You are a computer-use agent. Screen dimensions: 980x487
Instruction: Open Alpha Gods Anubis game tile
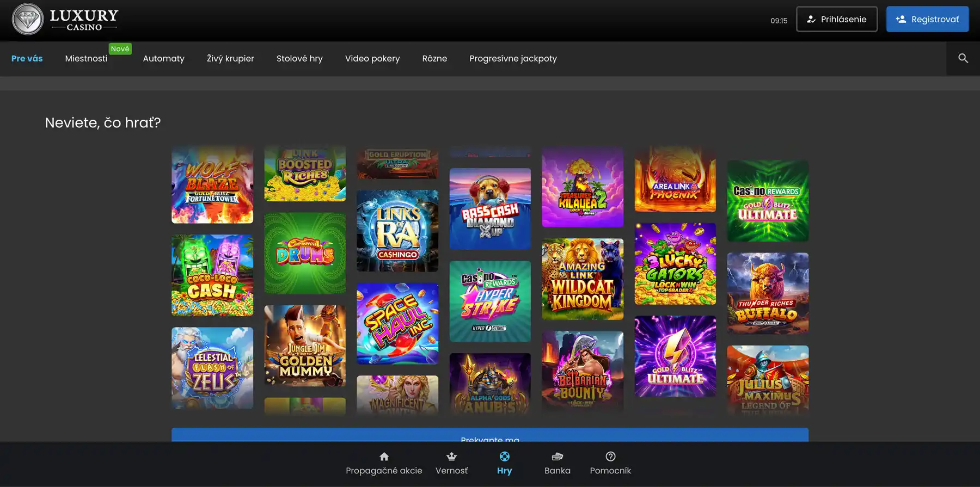490,385
